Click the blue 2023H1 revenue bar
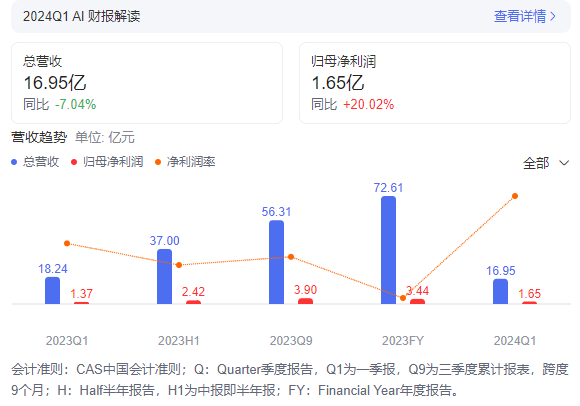 click(165, 277)
